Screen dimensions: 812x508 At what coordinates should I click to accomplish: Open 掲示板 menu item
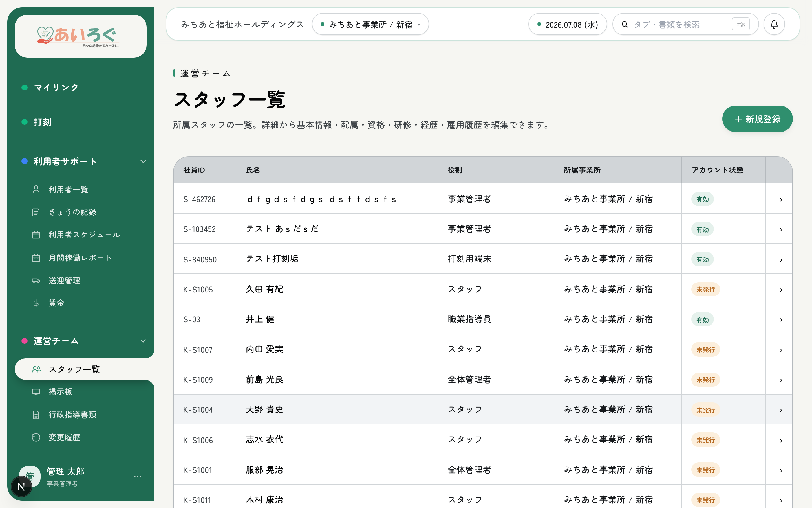coord(60,392)
